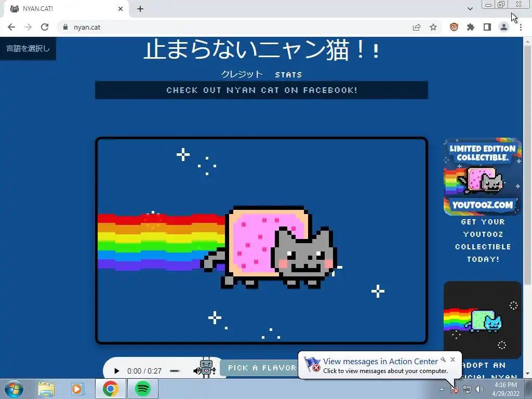Open the blue Nyan Cat adopt thumbnail
The image size is (532, 399).
pos(483,320)
